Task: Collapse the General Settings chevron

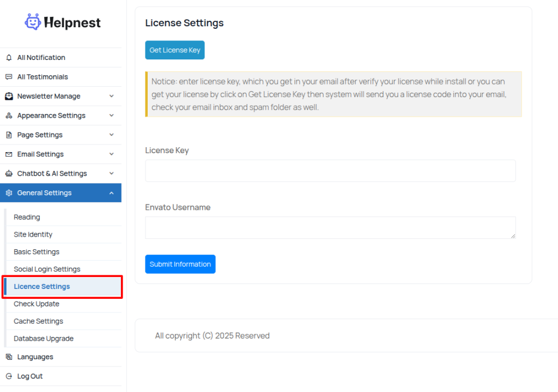Action: [x=111, y=193]
